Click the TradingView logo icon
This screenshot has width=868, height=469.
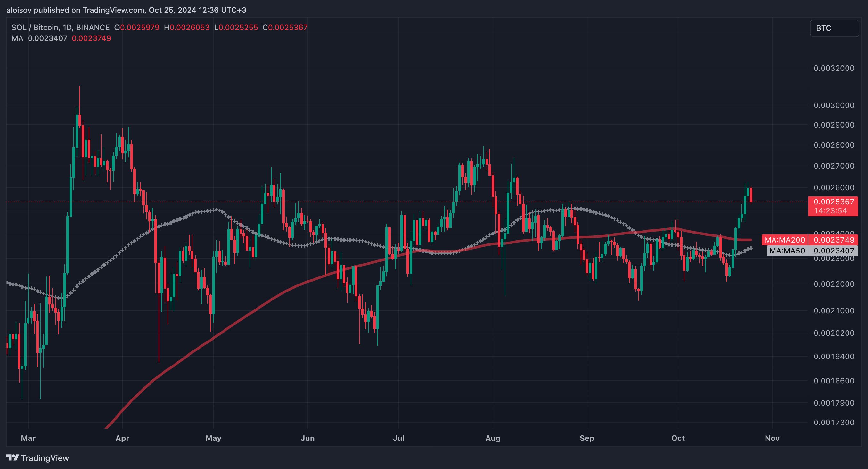(x=13, y=457)
